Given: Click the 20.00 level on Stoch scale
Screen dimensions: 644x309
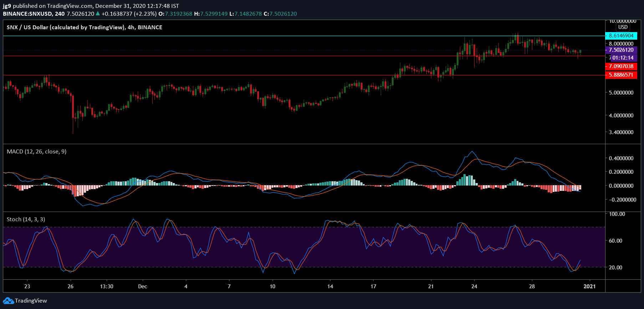Looking at the screenshot, I should tap(615, 267).
